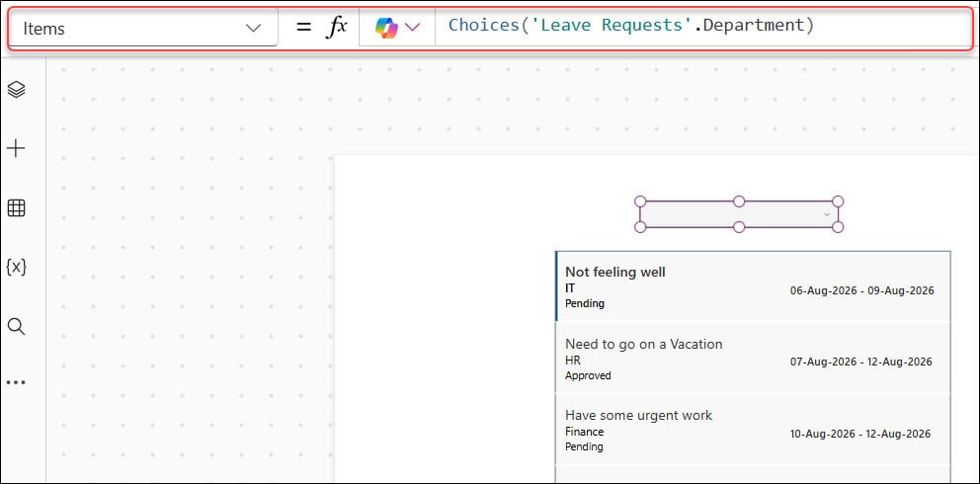The image size is (980, 484).
Task: Click date range 07-Aug-2026 - 12-Aug-2026
Action: coord(860,362)
